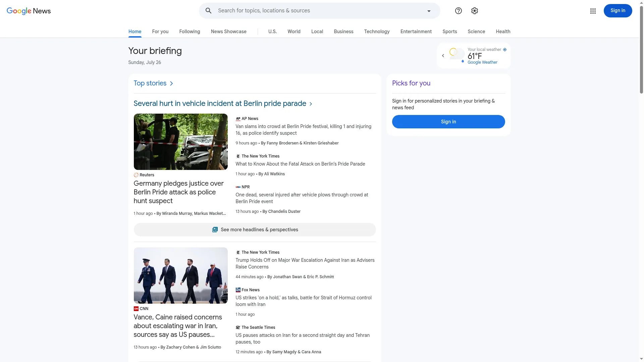
Task: Click See more headlines & perspectives
Action: coord(255,230)
